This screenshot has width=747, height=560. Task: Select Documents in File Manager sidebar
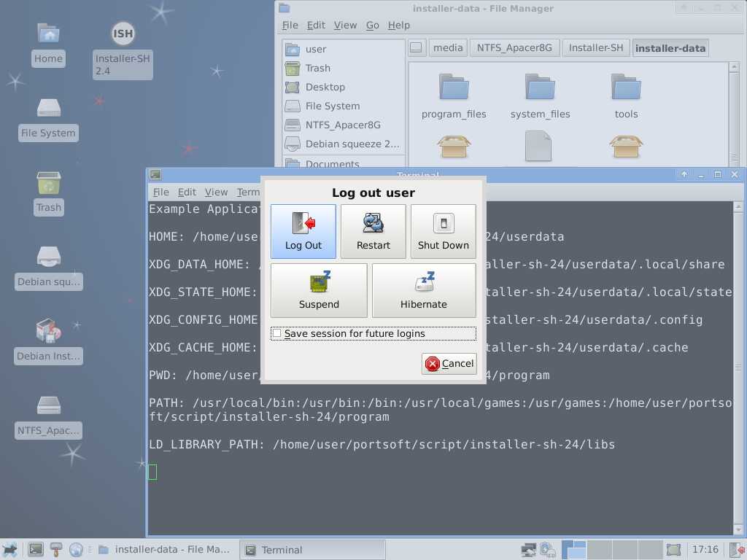coord(343,163)
